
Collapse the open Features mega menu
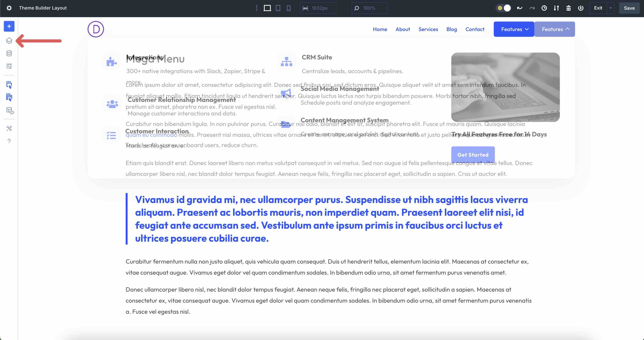[x=555, y=29]
